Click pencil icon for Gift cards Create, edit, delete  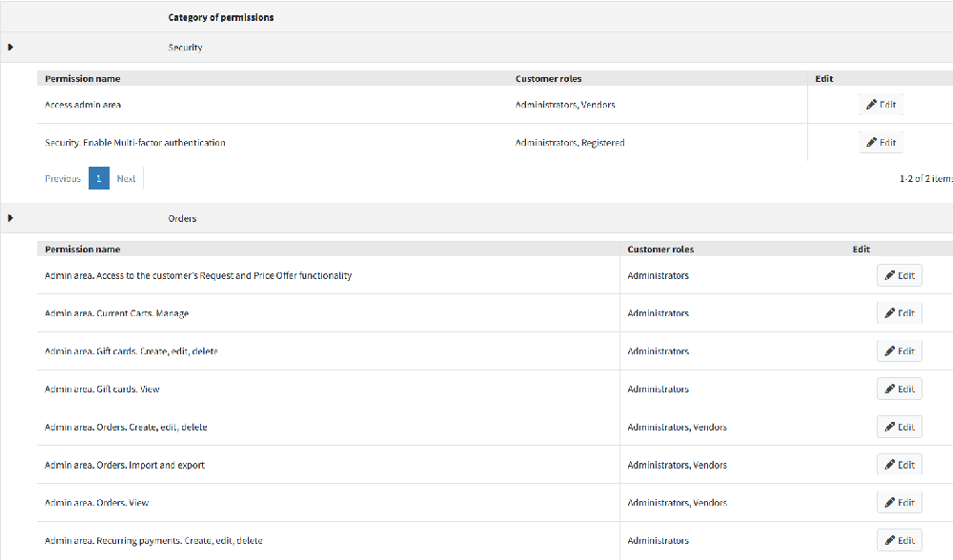click(889, 351)
